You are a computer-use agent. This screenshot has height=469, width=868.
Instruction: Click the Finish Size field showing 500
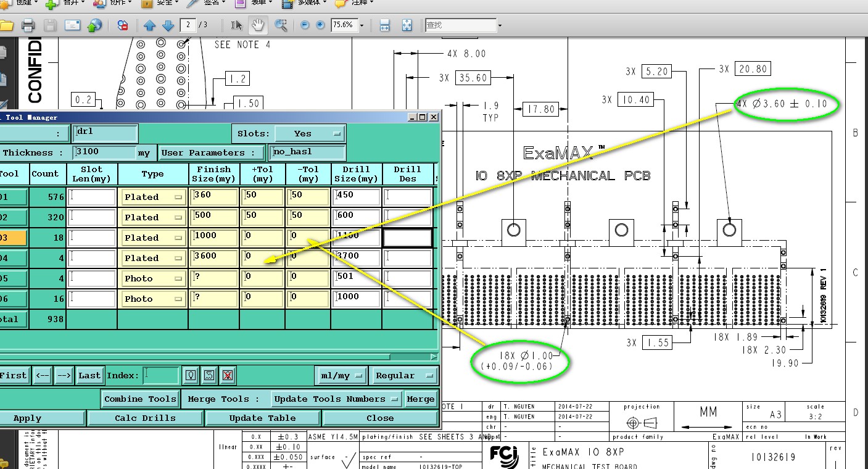[x=213, y=217]
